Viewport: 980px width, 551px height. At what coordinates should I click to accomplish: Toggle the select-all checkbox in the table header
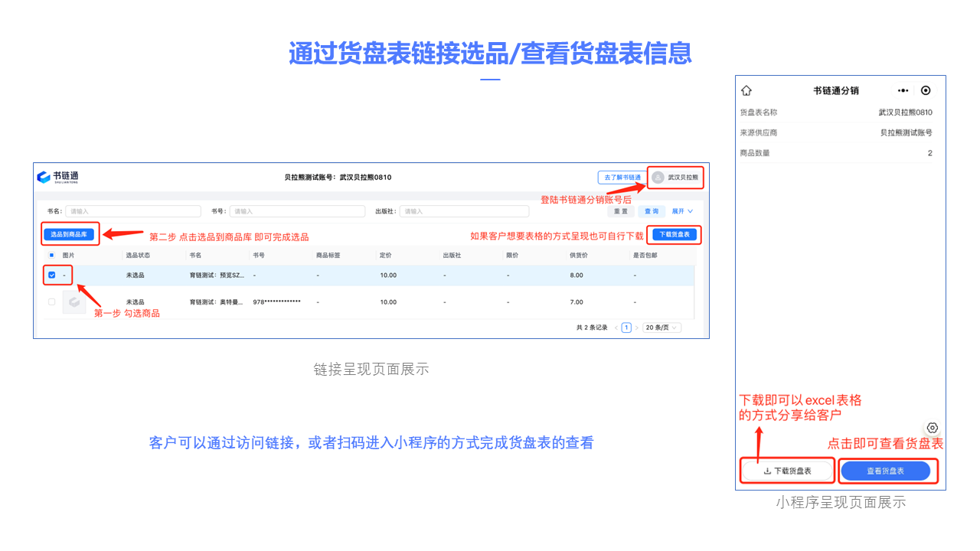52,255
